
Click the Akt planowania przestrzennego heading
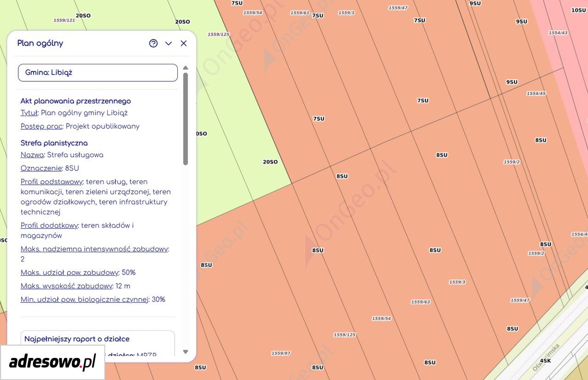(x=76, y=101)
